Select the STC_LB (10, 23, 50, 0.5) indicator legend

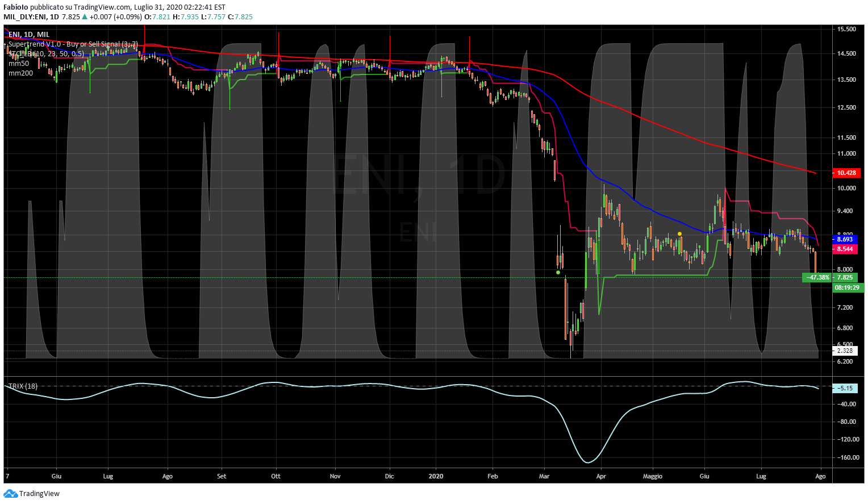click(x=46, y=54)
